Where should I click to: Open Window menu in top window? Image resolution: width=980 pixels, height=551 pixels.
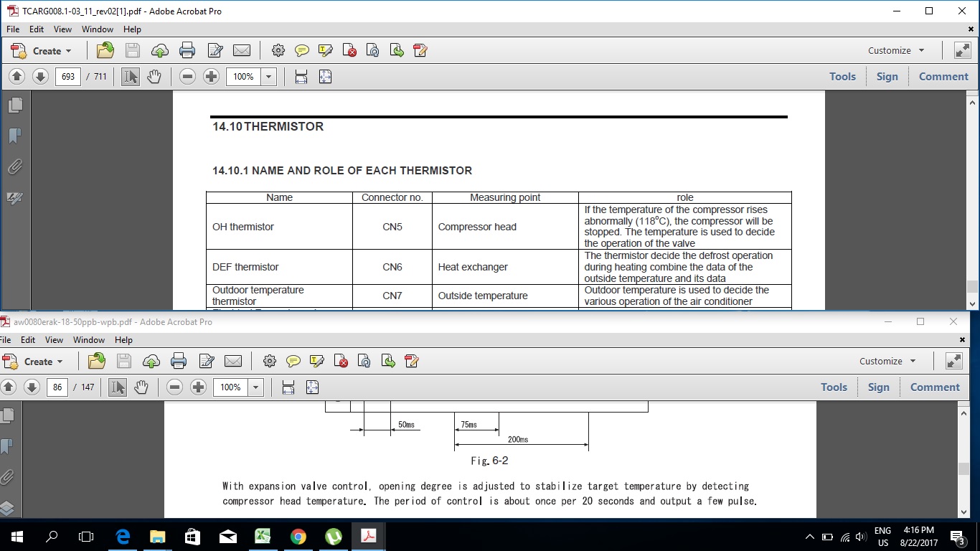98,29
